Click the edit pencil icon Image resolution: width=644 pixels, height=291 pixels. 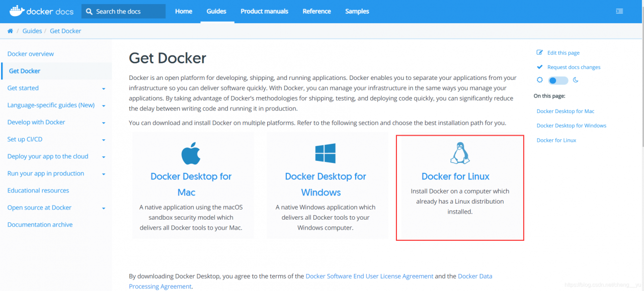click(540, 52)
